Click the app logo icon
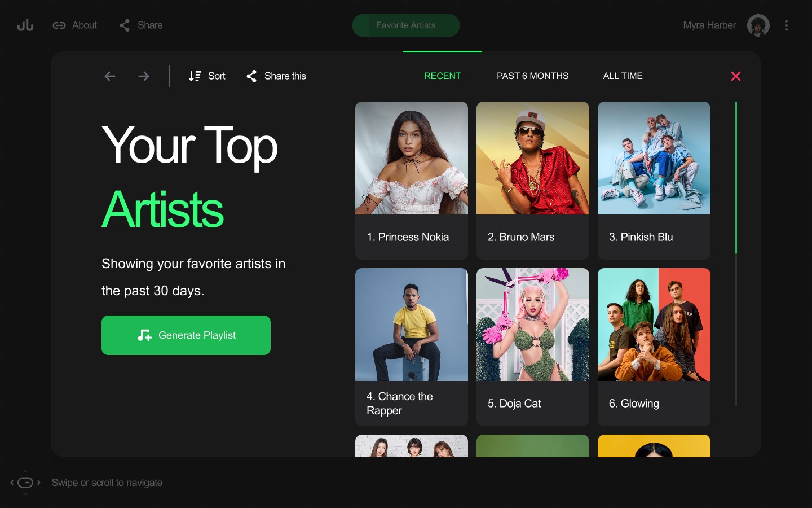 (x=25, y=25)
